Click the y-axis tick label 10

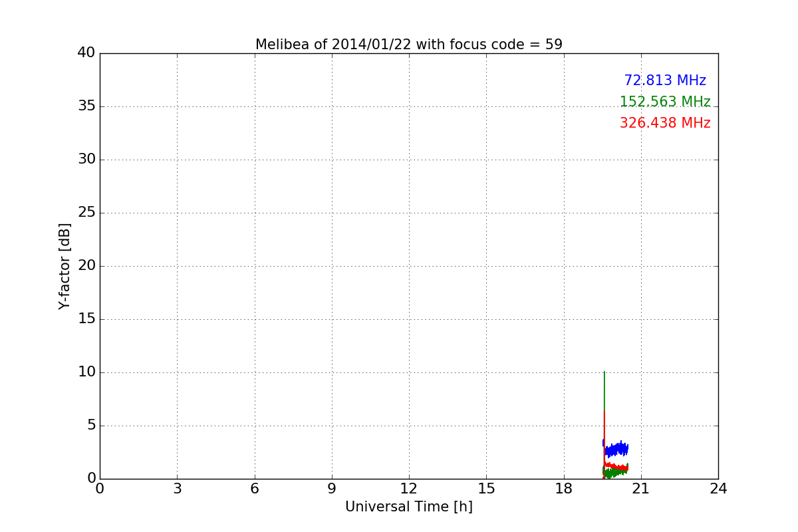pyautogui.click(x=86, y=372)
